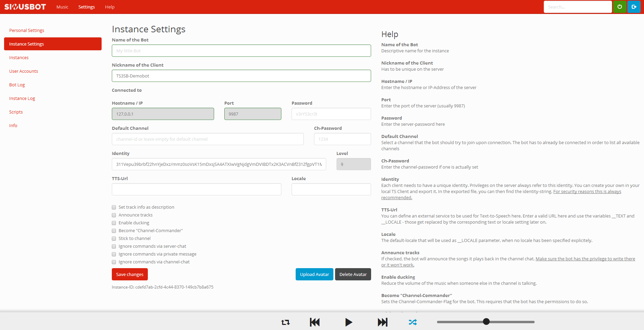Enable Set track info as description
The height and width of the screenshot is (330, 644).
coord(114,207)
